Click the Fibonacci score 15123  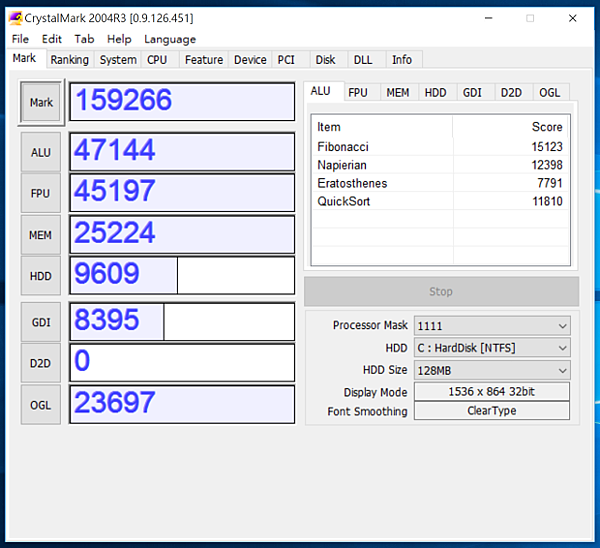[x=547, y=147]
